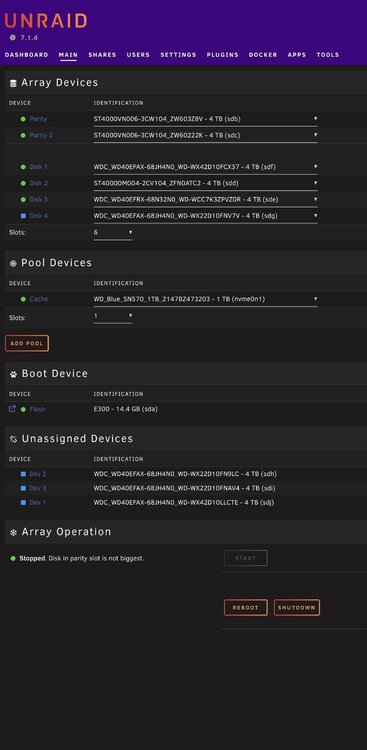Click the green Stopped status indicator
Screen dimensions: 367x750
[x=13, y=559]
